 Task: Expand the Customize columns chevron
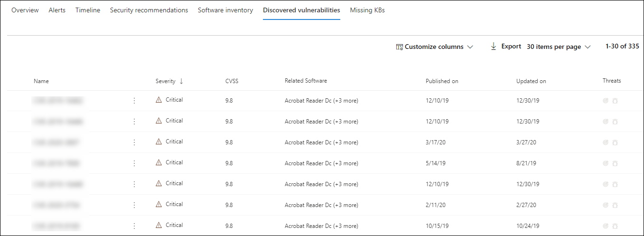pos(470,47)
